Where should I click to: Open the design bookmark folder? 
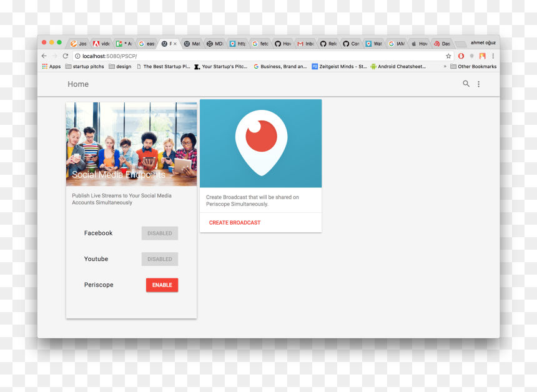[x=120, y=66]
